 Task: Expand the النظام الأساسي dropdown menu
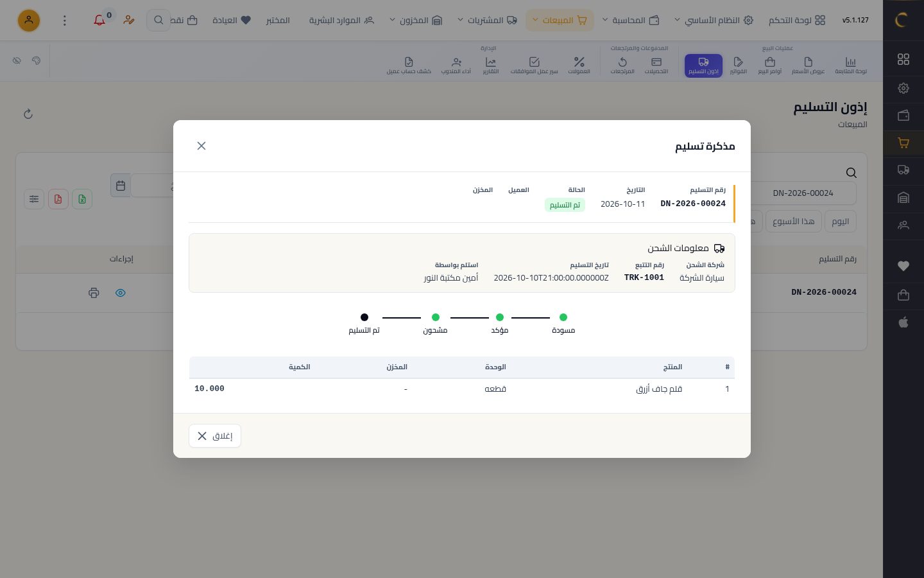click(714, 21)
